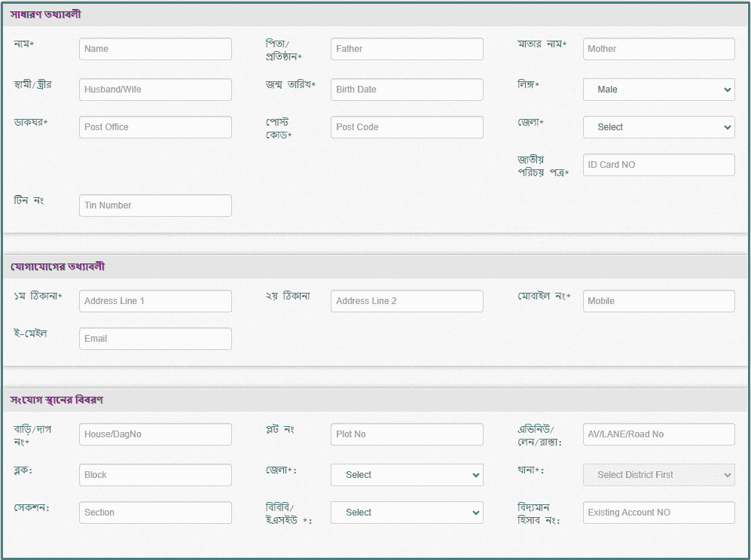Open the connection location district Select dropdown
Screen dimensions: 751x560
coord(407,475)
